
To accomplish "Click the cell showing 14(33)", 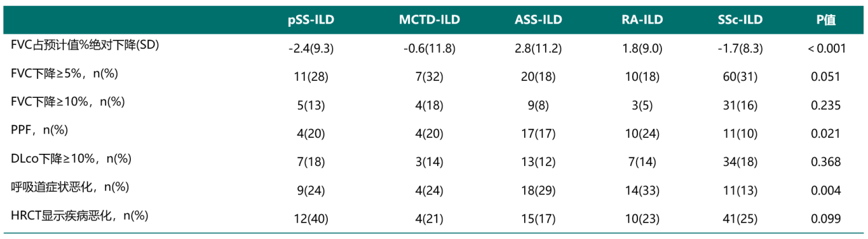I will pyautogui.click(x=642, y=190).
